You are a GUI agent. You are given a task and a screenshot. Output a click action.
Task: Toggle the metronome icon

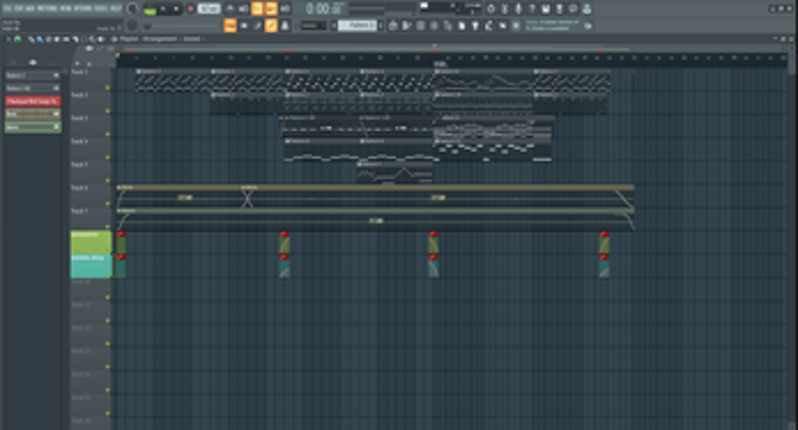[230, 9]
